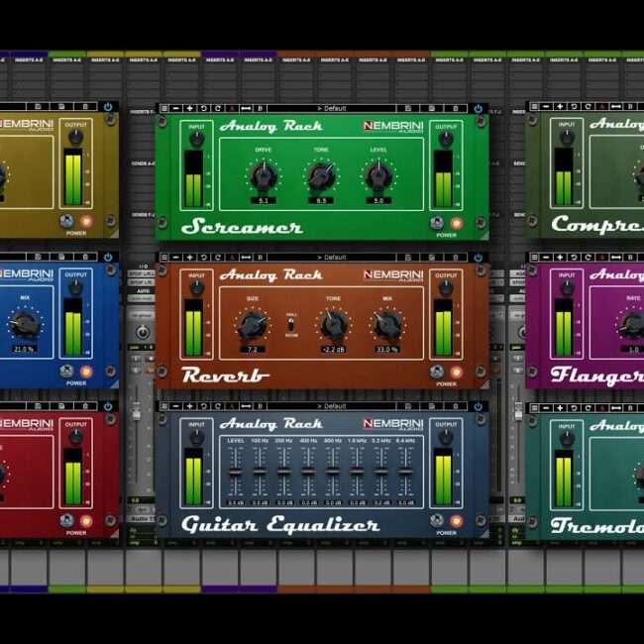
Task: Copy A to B in Guitar Equalizer toolbar
Action: [246, 406]
